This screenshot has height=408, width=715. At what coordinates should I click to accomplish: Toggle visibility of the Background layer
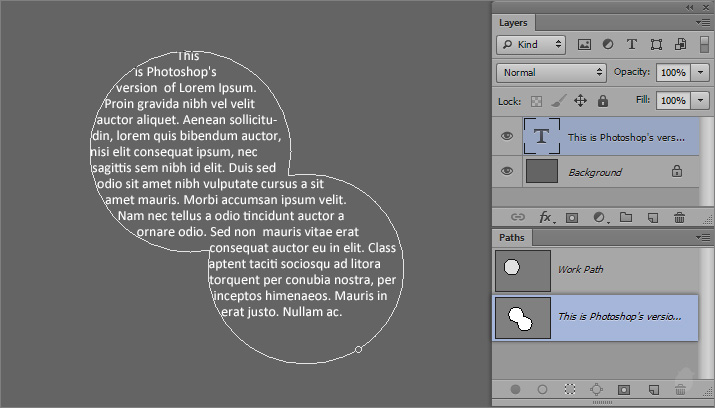[507, 172]
